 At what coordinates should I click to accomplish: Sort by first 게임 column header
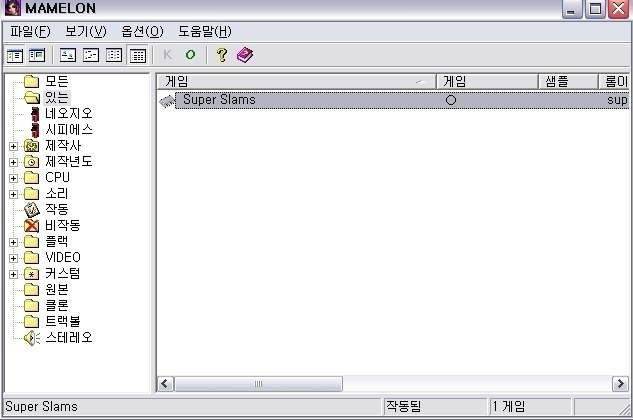pyautogui.click(x=296, y=82)
